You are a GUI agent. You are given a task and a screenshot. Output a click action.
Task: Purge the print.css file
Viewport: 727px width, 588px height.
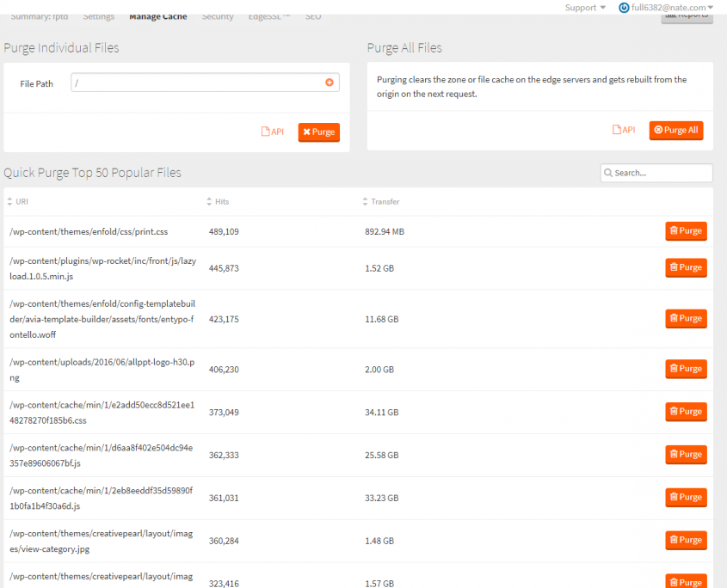click(x=686, y=231)
